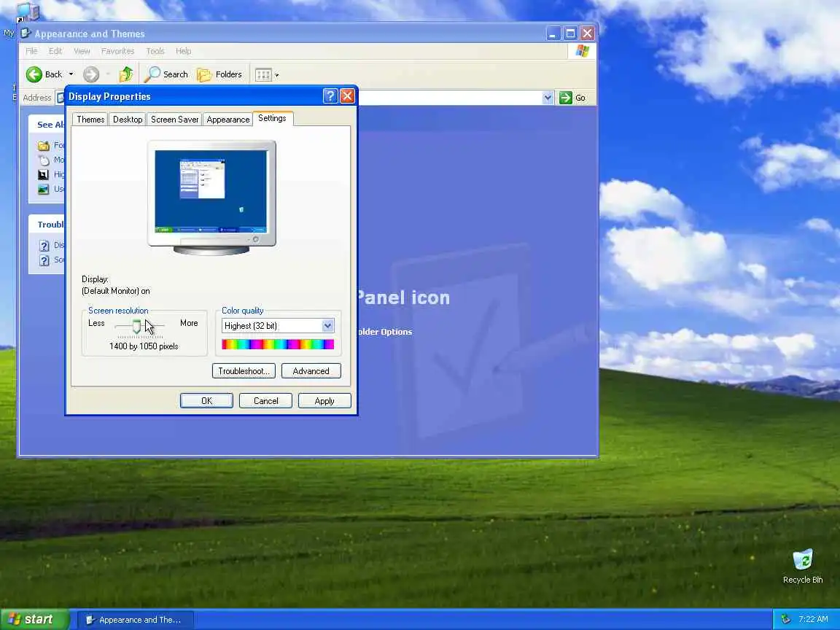Viewport: 840px width, 630px height.
Task: Switch to the Screen Saver tab
Action: (175, 119)
